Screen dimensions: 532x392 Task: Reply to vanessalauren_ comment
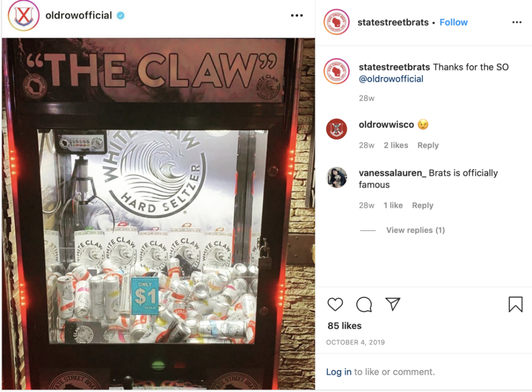(x=423, y=205)
